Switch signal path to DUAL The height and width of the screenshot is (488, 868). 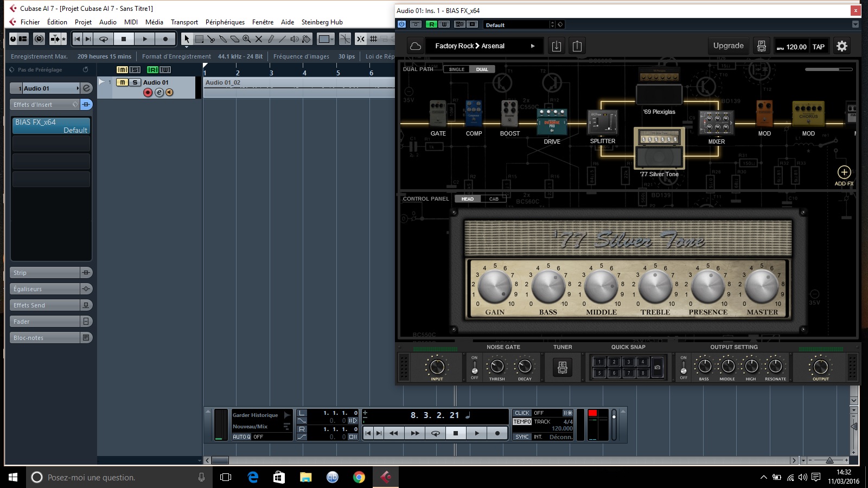click(x=482, y=69)
